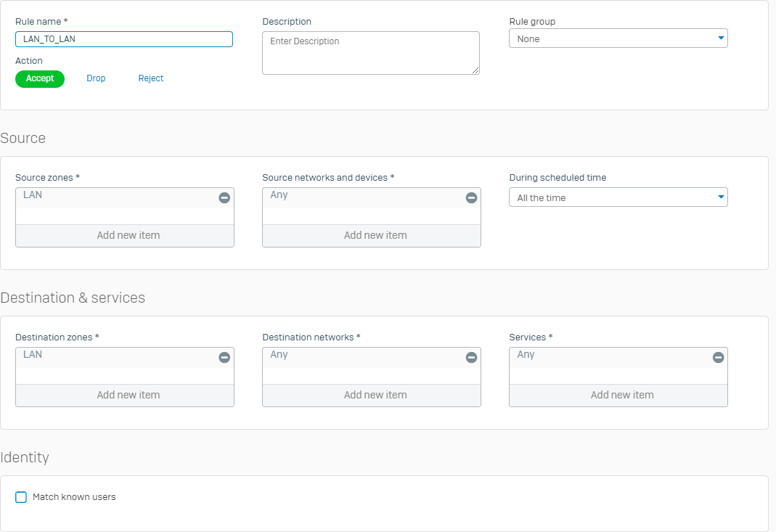Viewport: 776px width, 532px height.
Task: Select the Accept action
Action: click(40, 78)
